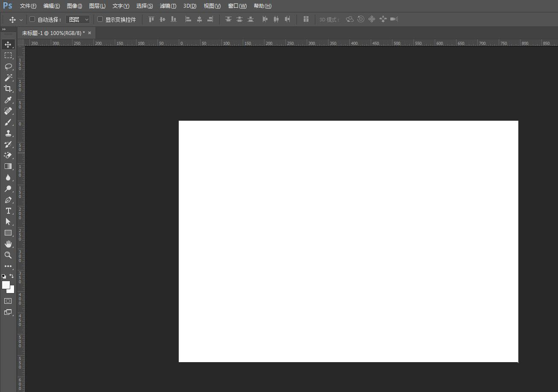Switch to the 未标题-1 document tab

[53, 33]
